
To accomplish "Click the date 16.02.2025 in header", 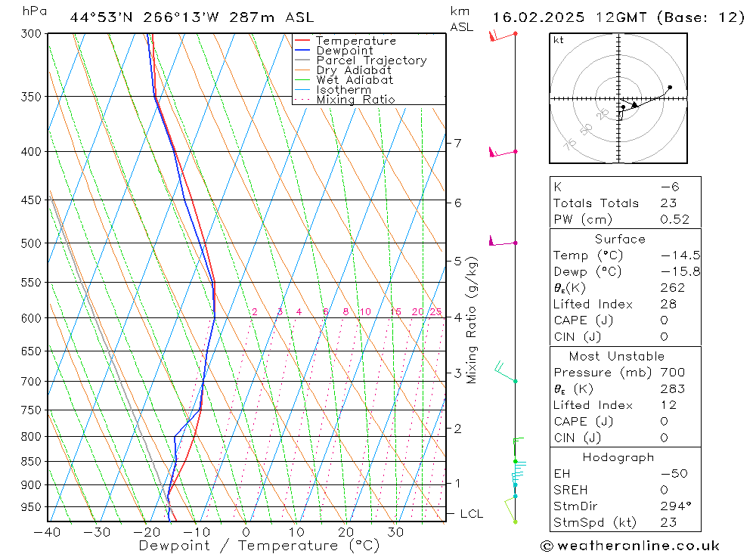I will pos(538,17).
